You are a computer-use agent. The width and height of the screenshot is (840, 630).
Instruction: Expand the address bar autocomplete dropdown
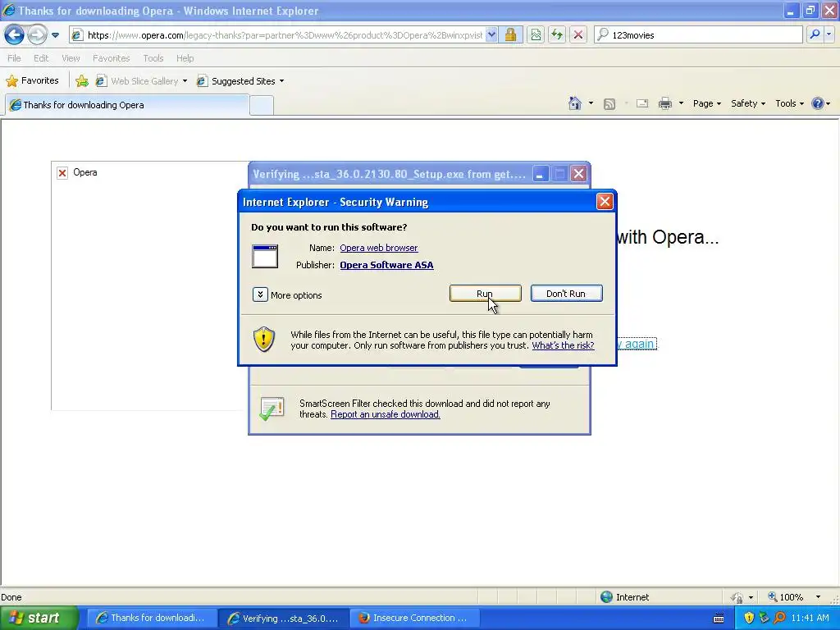click(492, 35)
